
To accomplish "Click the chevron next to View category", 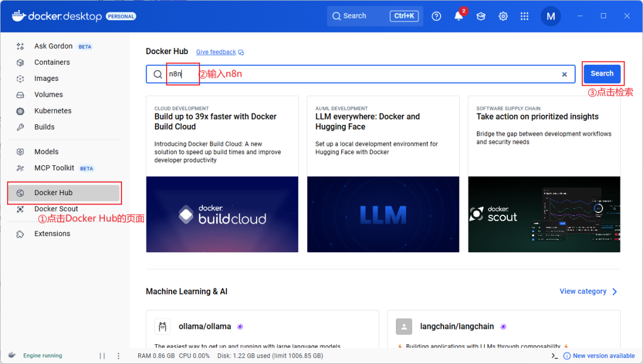I will click(x=614, y=291).
